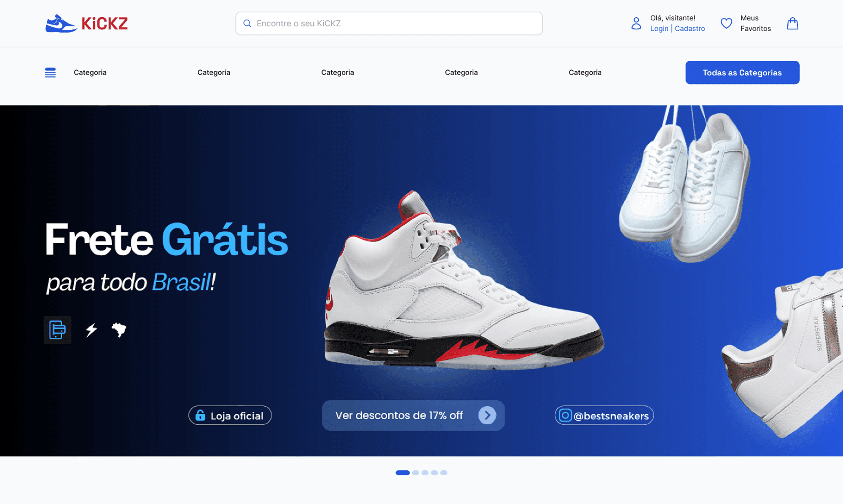Screen dimensions: 843x504
Task: Click the 'Olá, visitante!' greeting
Action: pos(673,18)
